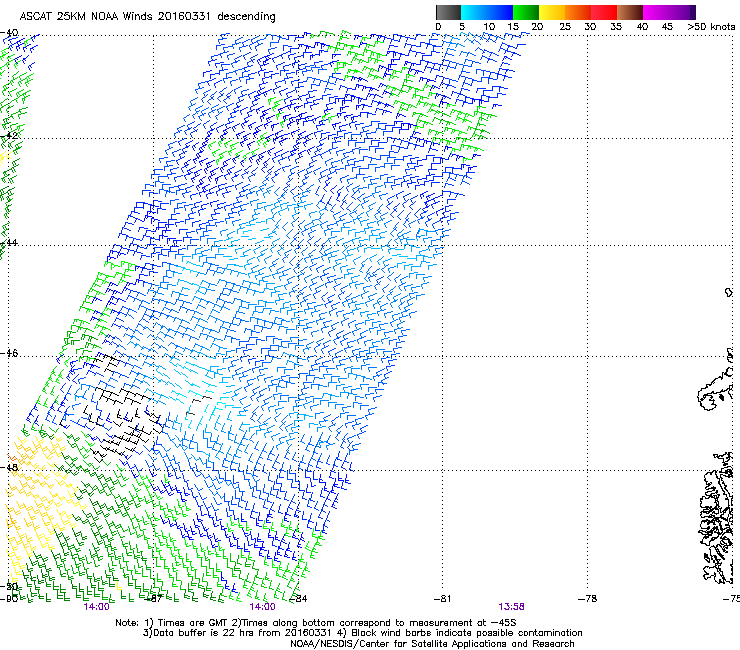The height and width of the screenshot is (650, 740).
Task: Click the orange 25-30 knots color swatch
Action: tap(578, 12)
